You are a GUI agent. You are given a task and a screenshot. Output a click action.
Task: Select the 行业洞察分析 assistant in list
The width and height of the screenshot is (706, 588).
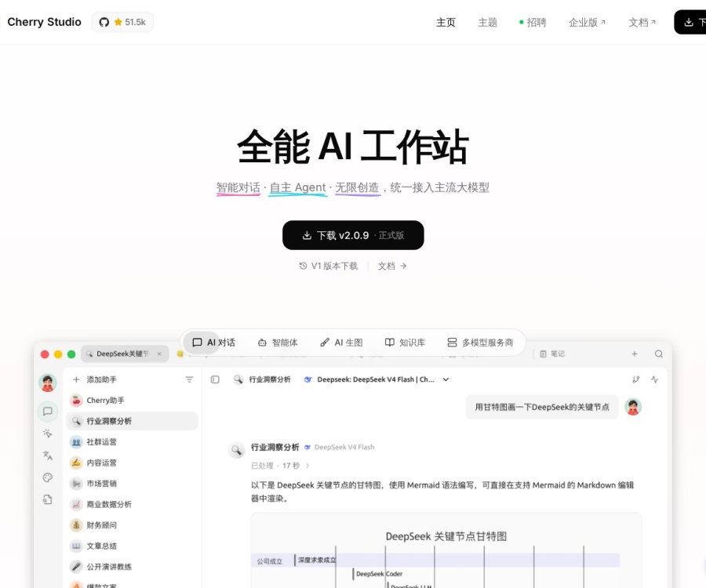(x=132, y=421)
